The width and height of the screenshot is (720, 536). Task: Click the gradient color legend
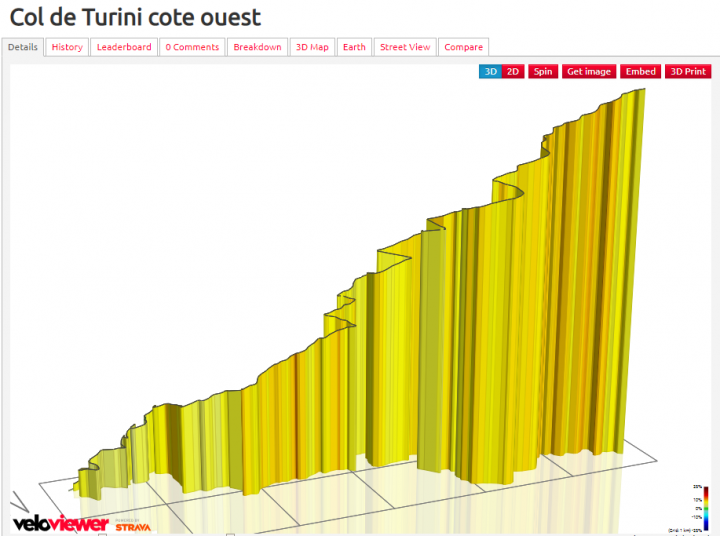coord(705,508)
